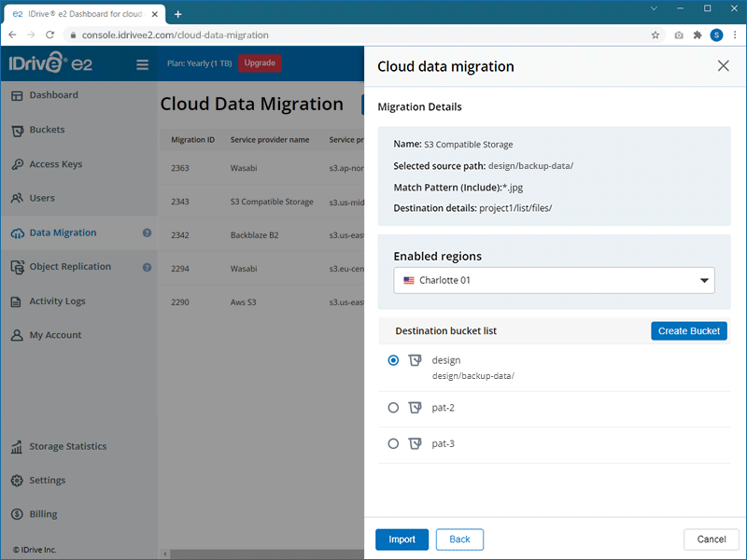Image resolution: width=747 pixels, height=560 pixels.
Task: Open a new browser tab
Action: (177, 14)
